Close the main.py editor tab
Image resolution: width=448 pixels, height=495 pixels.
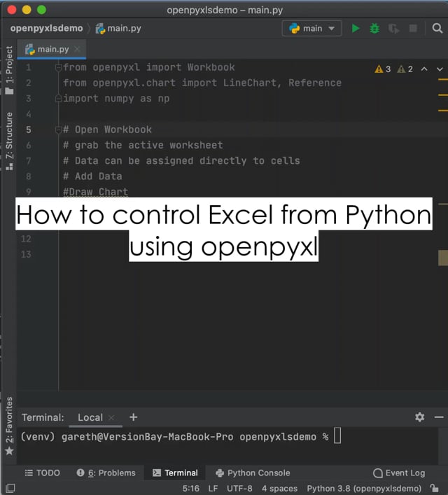[77, 49]
